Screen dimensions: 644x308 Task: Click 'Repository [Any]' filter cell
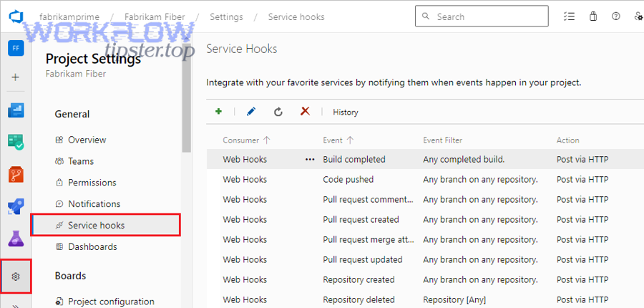click(x=454, y=300)
